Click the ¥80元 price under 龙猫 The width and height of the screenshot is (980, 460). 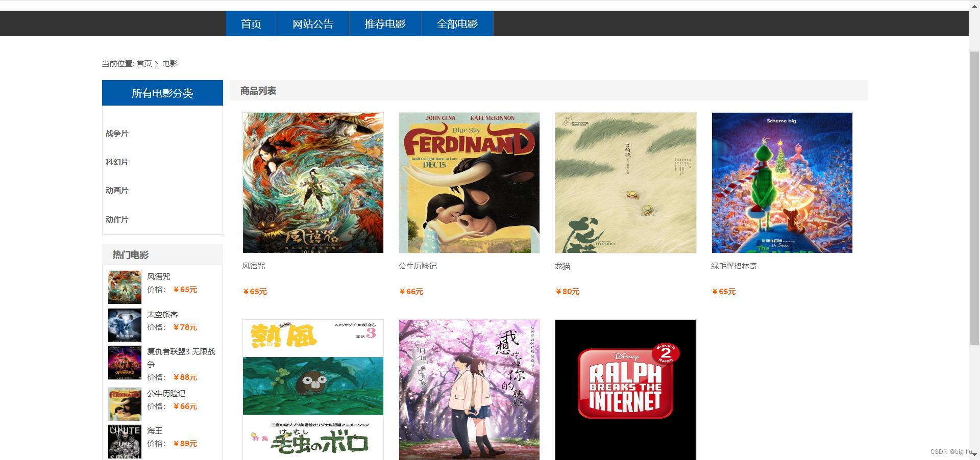point(567,292)
